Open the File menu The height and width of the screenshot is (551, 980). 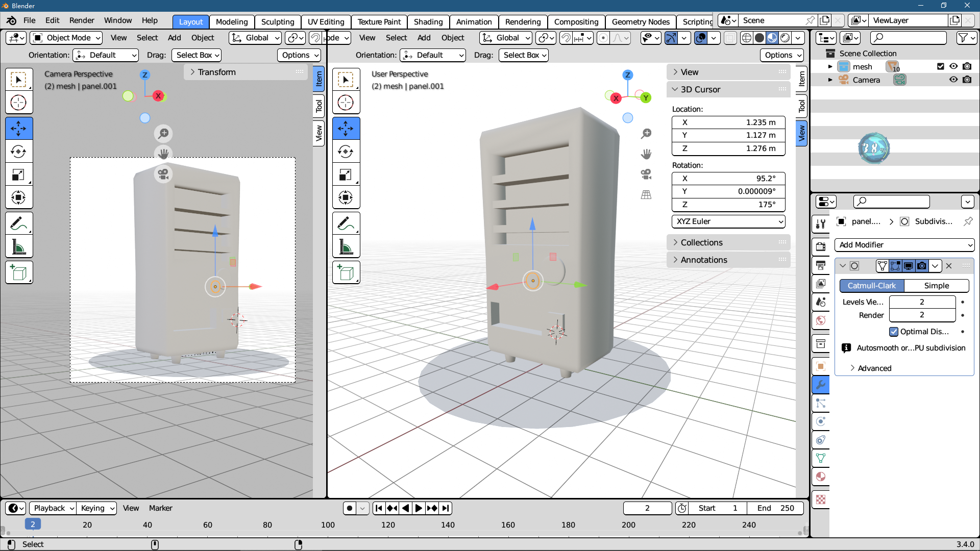30,20
